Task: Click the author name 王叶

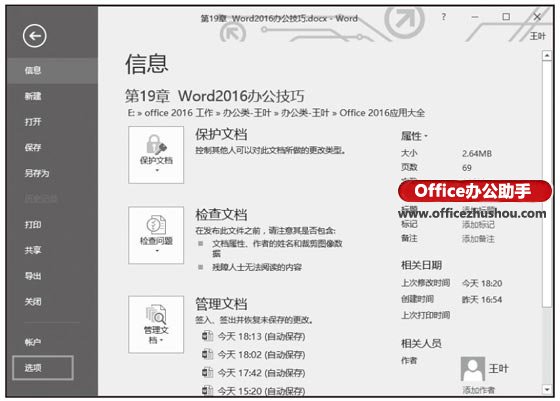Action: point(498,369)
